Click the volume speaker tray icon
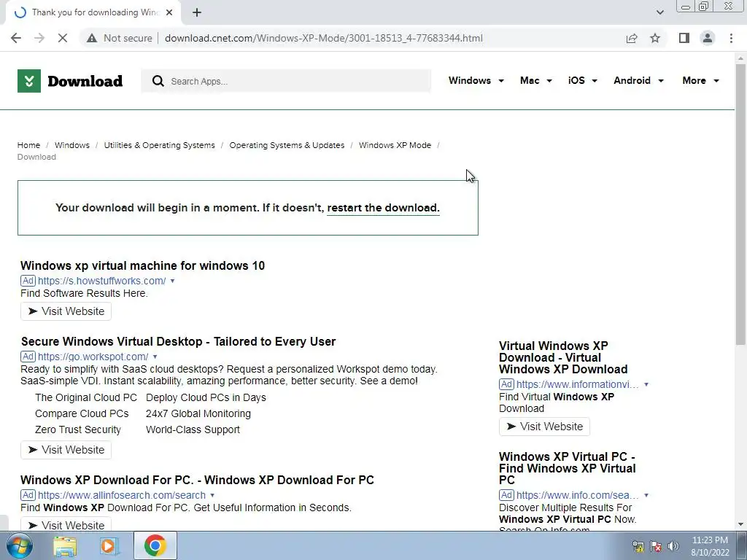 coord(673,546)
